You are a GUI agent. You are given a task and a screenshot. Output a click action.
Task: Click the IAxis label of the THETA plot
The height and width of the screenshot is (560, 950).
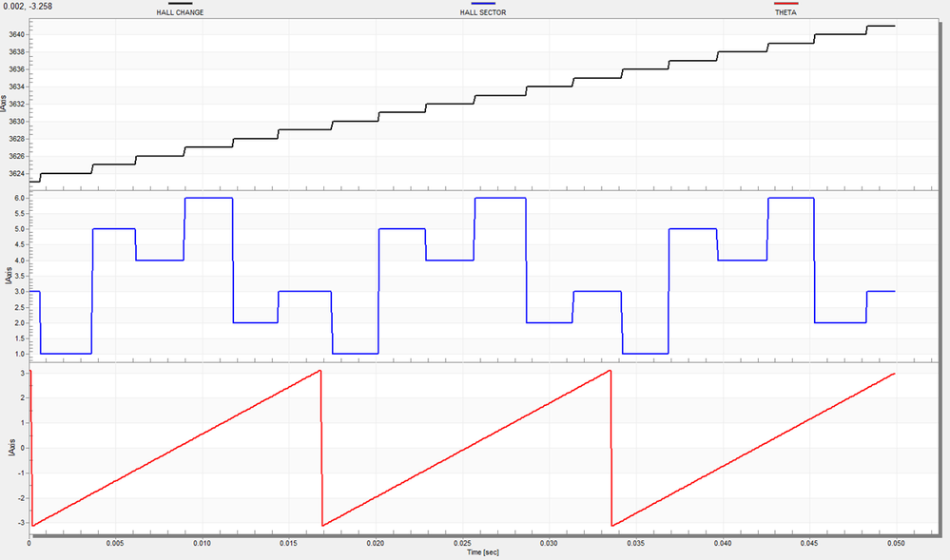click(x=12, y=448)
